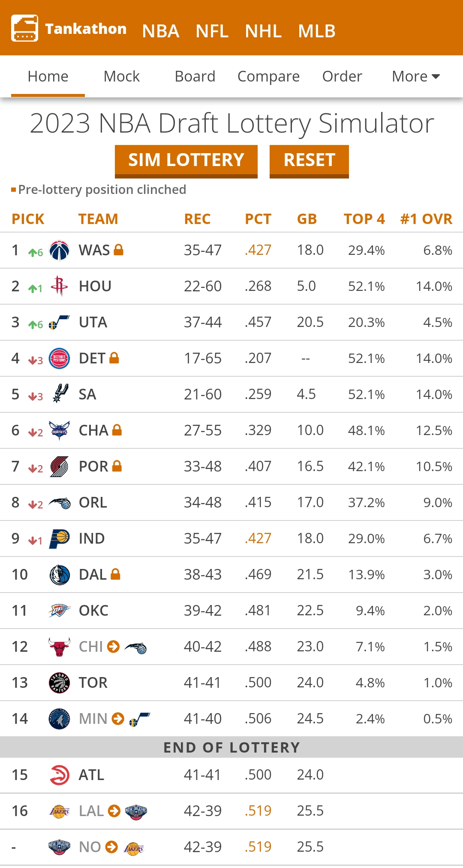The image size is (463, 868).
Task: Select MLB in the top header
Action: tap(316, 31)
